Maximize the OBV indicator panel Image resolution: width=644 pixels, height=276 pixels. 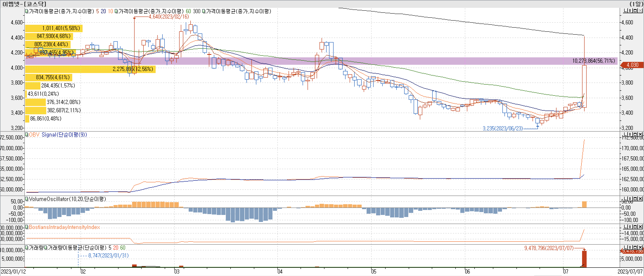click(x=635, y=134)
